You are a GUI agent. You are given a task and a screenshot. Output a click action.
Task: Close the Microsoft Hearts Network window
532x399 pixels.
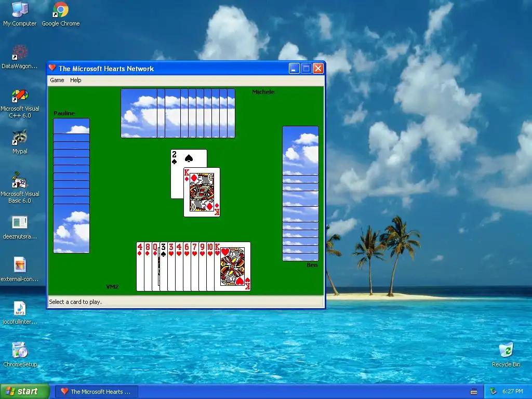click(318, 69)
